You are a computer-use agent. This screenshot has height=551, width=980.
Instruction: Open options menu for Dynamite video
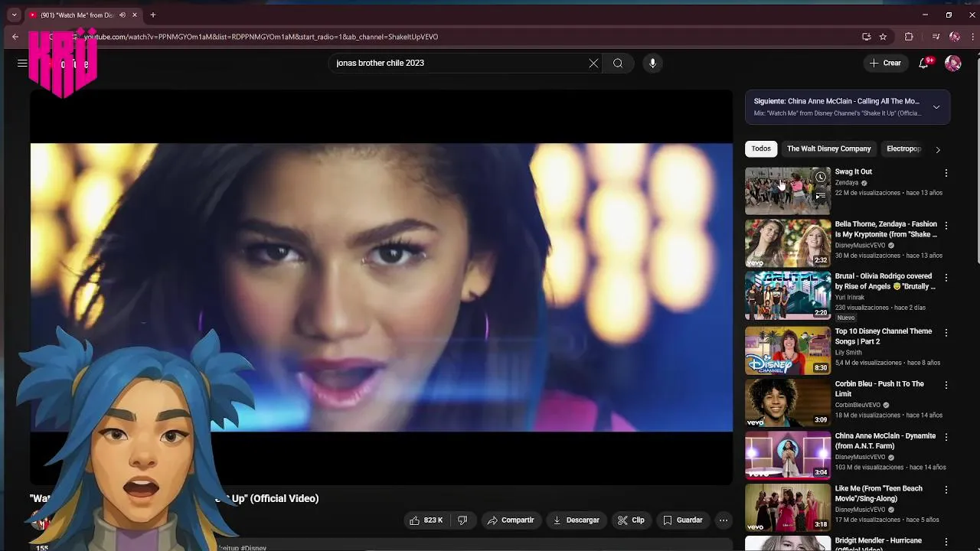946,437
